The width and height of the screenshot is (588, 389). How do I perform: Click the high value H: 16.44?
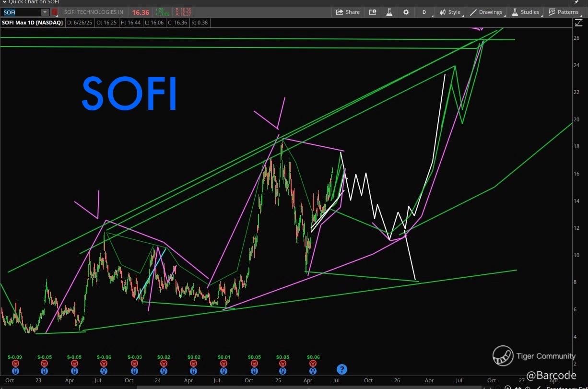[x=131, y=23]
